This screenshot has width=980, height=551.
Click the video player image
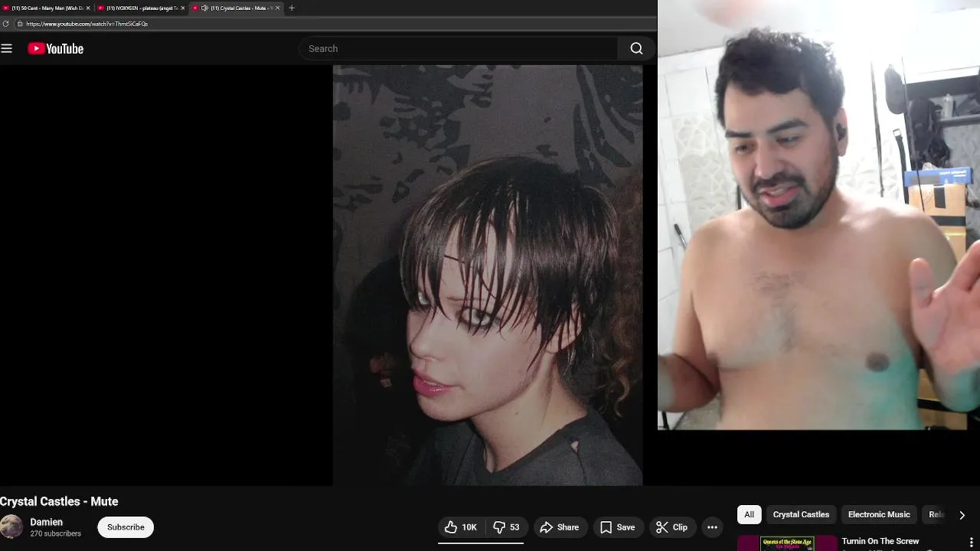tap(488, 275)
